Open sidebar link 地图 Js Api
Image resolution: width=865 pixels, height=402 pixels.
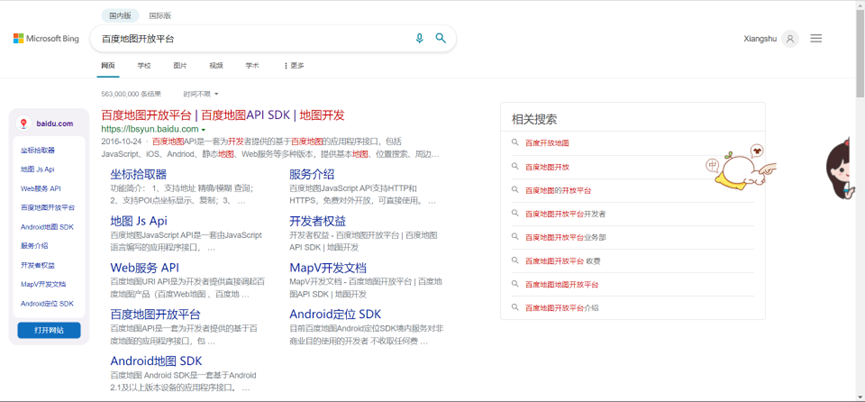tap(38, 169)
